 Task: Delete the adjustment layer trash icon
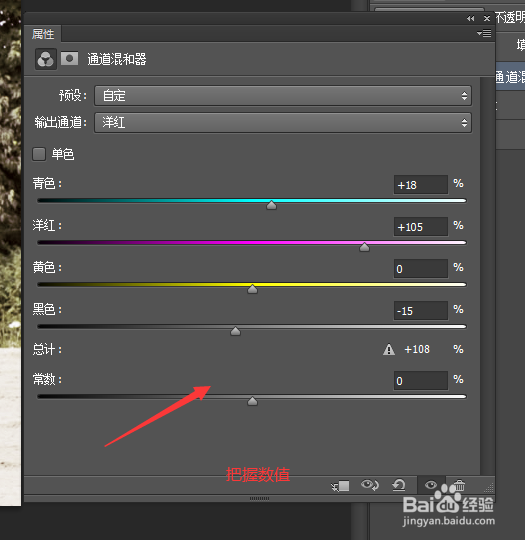[x=459, y=485]
